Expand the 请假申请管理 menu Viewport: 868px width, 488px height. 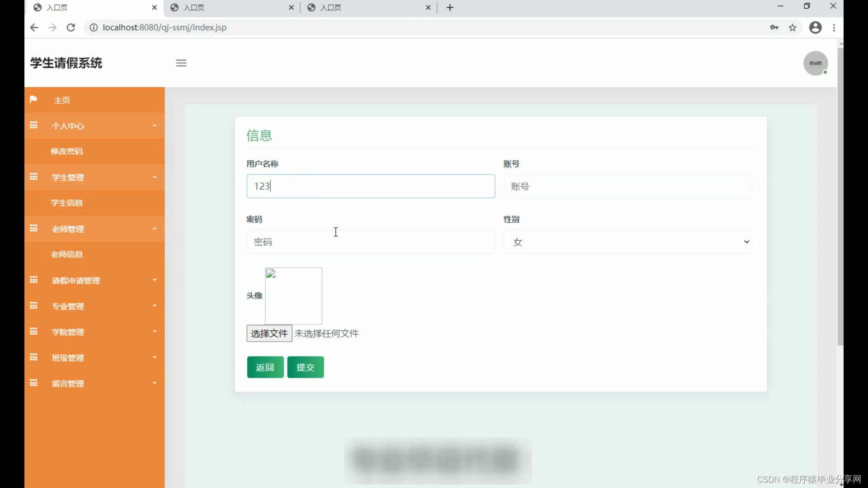pos(94,281)
